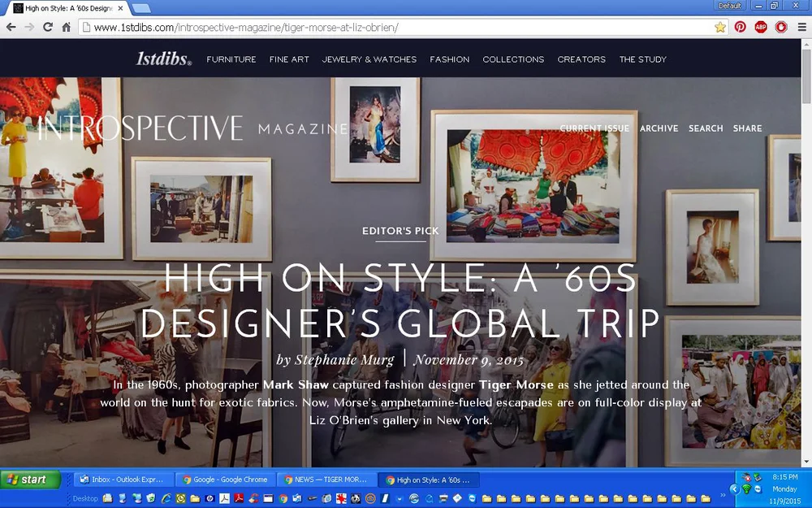Open the NEWS — TIGER MOR... taskbar window
The image size is (812, 508).
click(326, 480)
